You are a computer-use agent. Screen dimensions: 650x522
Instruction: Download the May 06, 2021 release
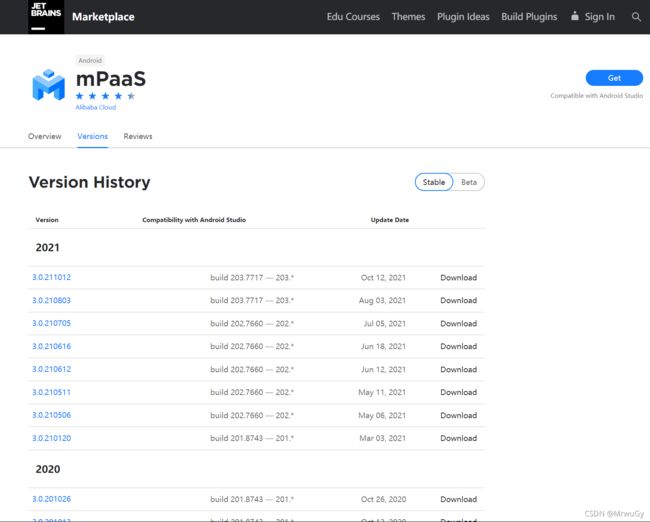pos(458,415)
